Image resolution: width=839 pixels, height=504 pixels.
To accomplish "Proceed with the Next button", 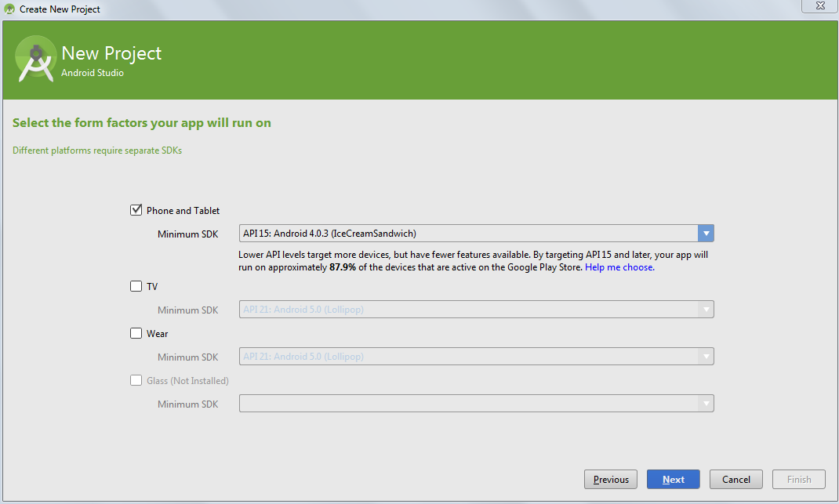I will 673,479.
